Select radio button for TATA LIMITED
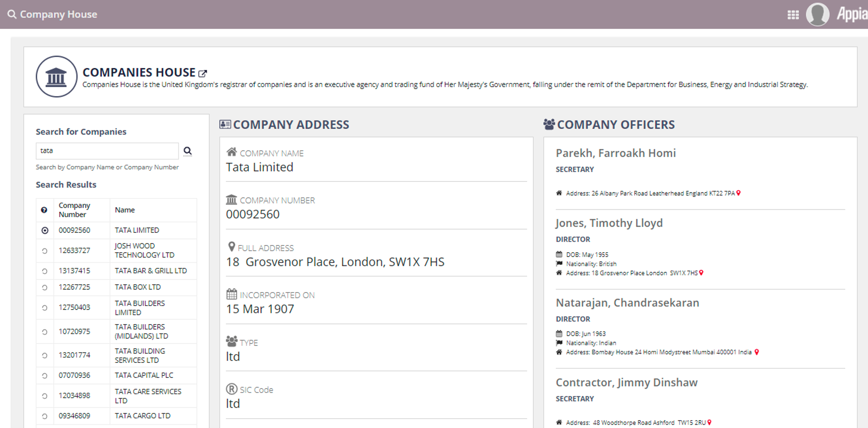The image size is (868, 428). tap(45, 231)
